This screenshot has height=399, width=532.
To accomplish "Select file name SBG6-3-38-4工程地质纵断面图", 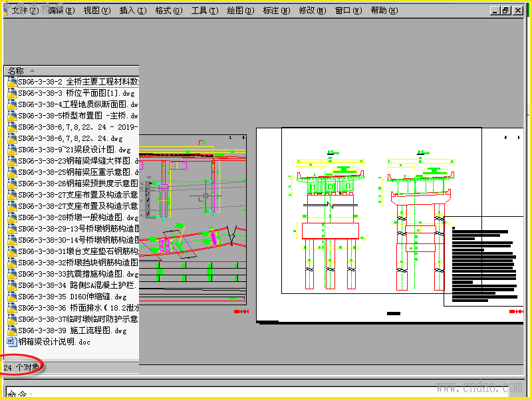I will (78, 104).
